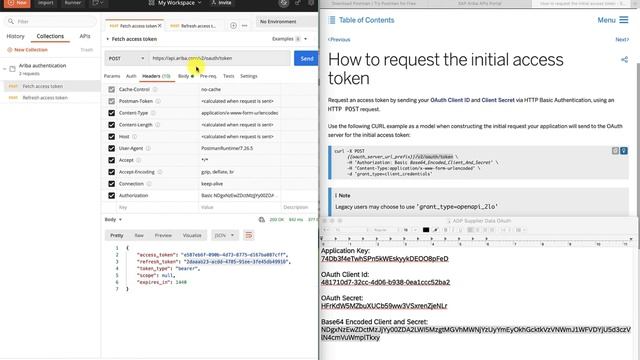Open the Tests request tab
The image size is (640, 360).
tap(229, 76)
